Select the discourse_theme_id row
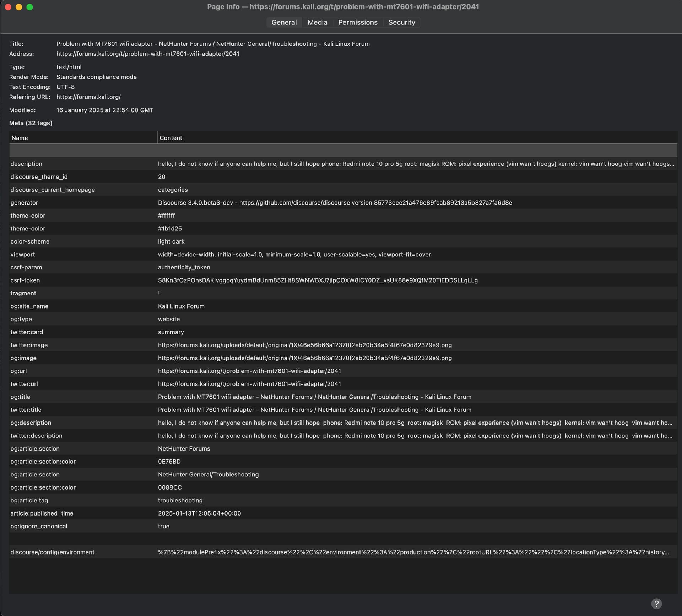682x616 pixels. click(343, 177)
